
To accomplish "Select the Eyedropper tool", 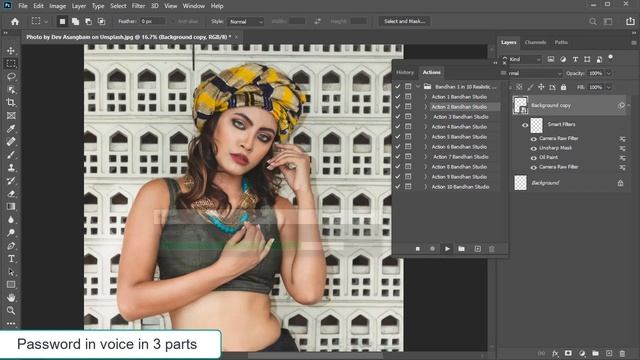I will pyautogui.click(x=11, y=129).
